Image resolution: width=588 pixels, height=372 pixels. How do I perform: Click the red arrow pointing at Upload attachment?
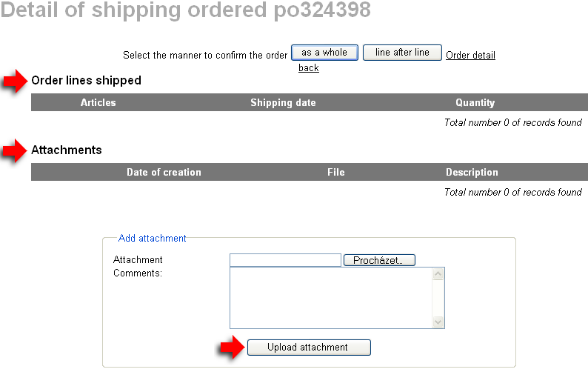[231, 348]
